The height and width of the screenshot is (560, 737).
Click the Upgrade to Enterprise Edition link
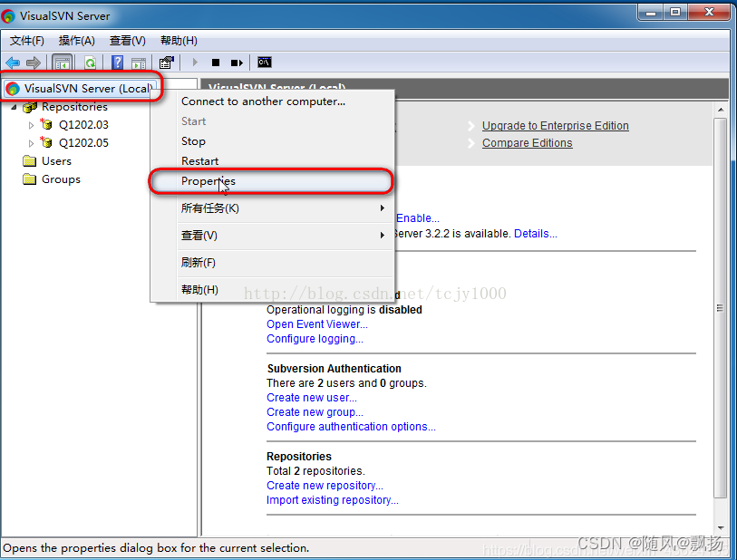point(555,126)
